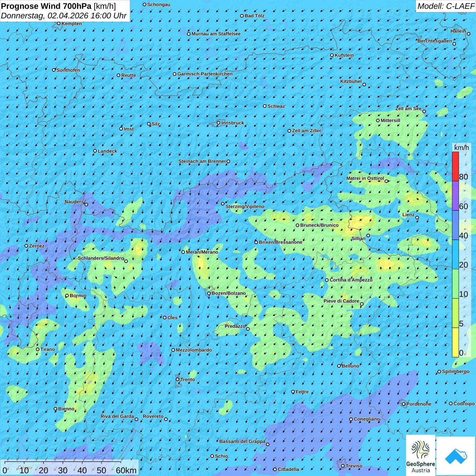The height and width of the screenshot is (476, 476).
Task: Click the GeoSphere Austria logo
Action: pyautogui.click(x=421, y=455)
